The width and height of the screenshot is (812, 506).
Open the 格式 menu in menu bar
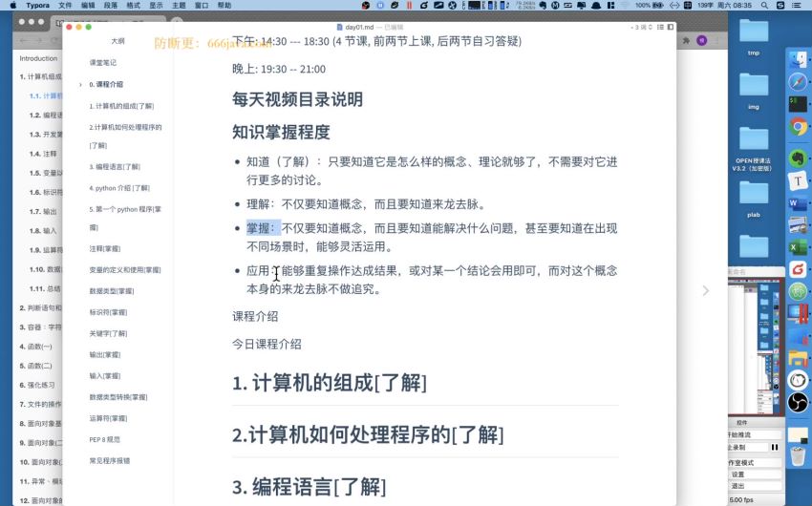(136, 5)
